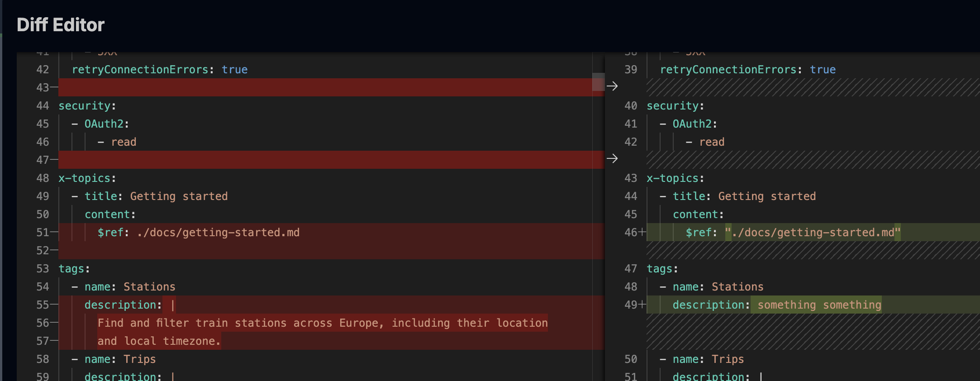Image resolution: width=980 pixels, height=381 pixels.
Task: Place cursor on 'something something' description text
Action: [819, 305]
